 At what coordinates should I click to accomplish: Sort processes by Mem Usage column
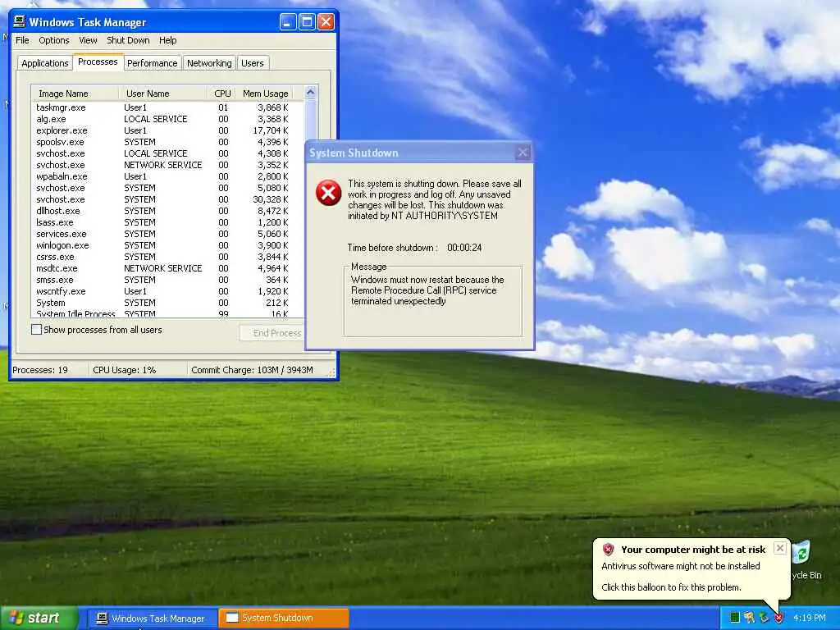tap(265, 94)
